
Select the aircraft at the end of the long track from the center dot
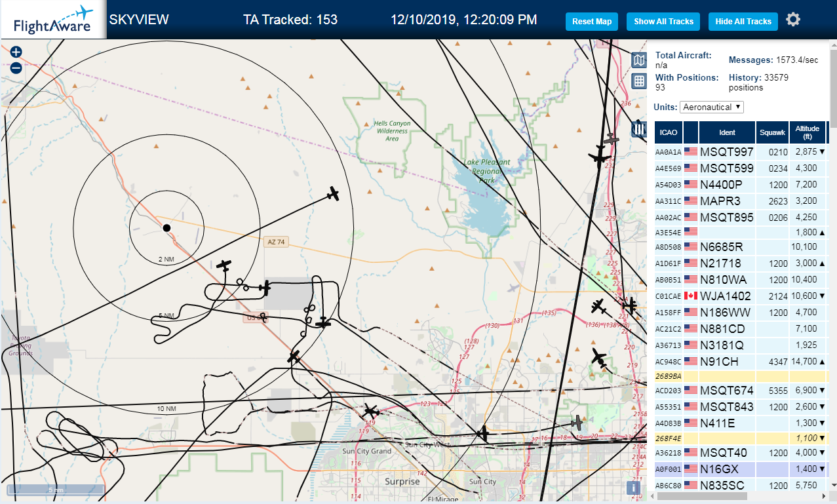pyautogui.click(x=334, y=194)
